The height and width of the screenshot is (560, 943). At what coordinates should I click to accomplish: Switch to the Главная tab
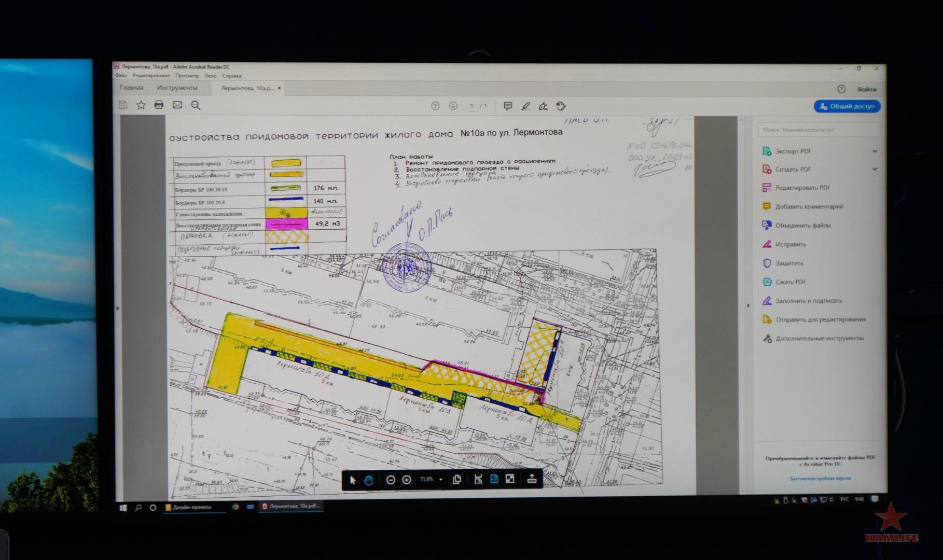click(132, 88)
